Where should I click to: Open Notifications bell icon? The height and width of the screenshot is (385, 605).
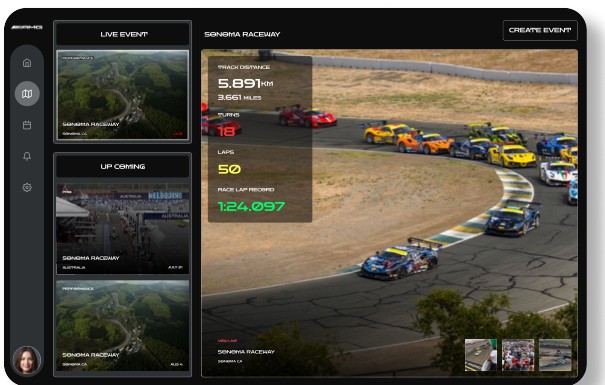pos(27,156)
